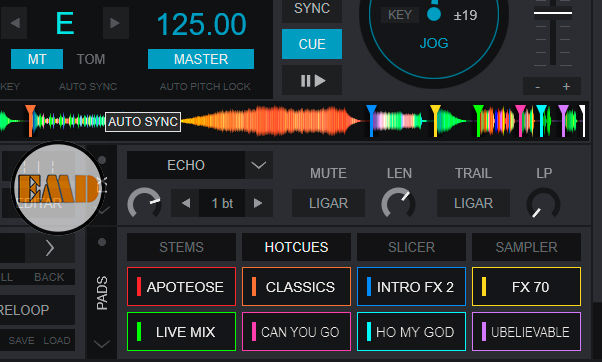Switch to the SLICER pad tab
The image size is (602, 362).
411,247
